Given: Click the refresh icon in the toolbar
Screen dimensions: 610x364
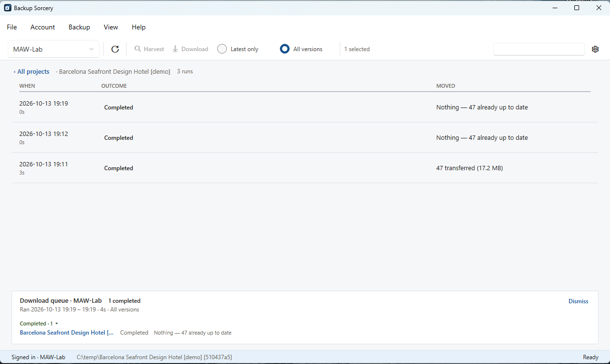Looking at the screenshot, I should 115,49.
